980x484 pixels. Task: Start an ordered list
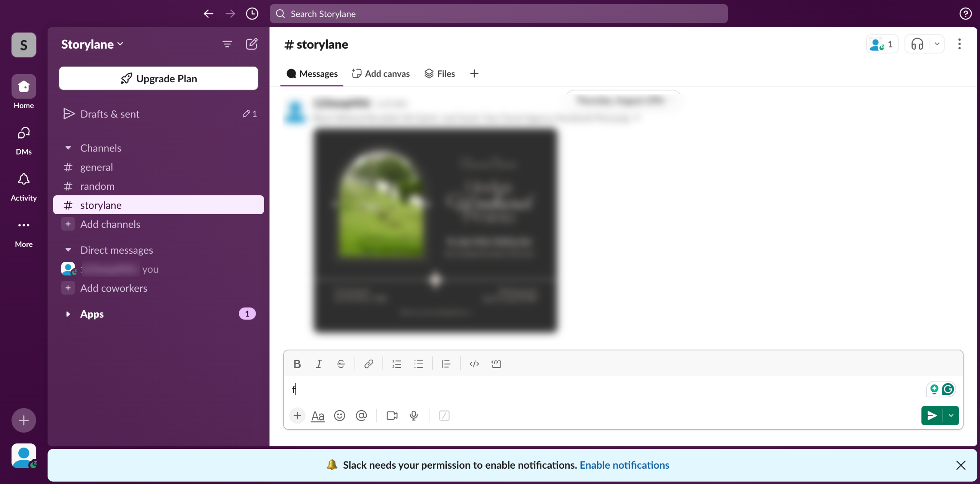(x=397, y=364)
